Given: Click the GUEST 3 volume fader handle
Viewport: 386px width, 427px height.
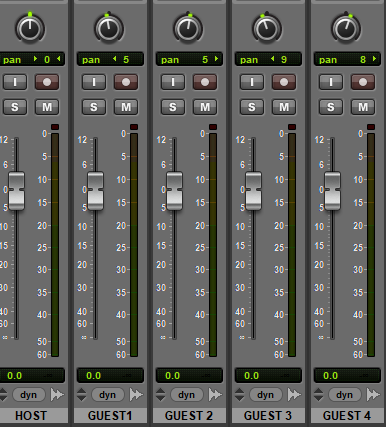Looking at the screenshot, I should click(x=253, y=191).
